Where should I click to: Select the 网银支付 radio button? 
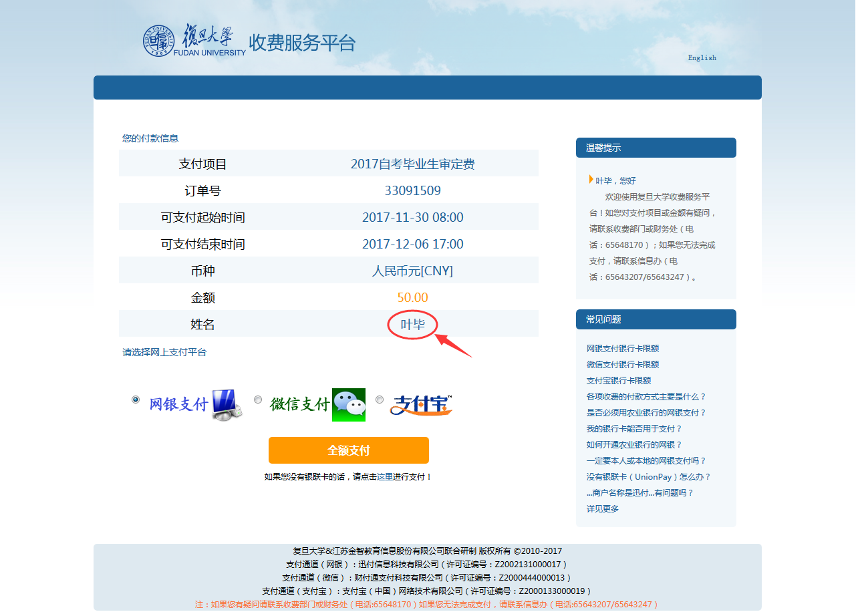coord(136,400)
